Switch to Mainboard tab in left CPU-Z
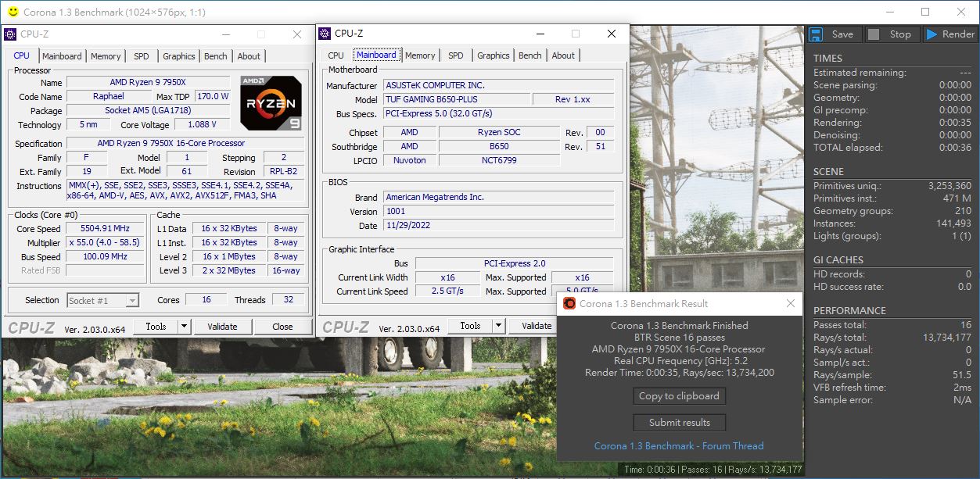Screen dimensions: 980x479 pyautogui.click(x=62, y=56)
